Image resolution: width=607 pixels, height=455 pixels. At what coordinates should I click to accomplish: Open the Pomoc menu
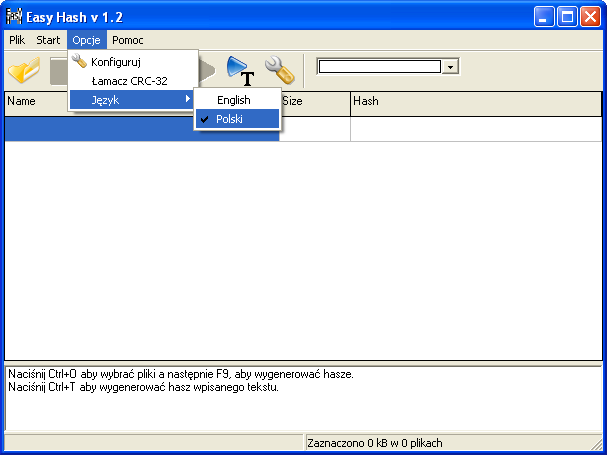[x=127, y=40]
